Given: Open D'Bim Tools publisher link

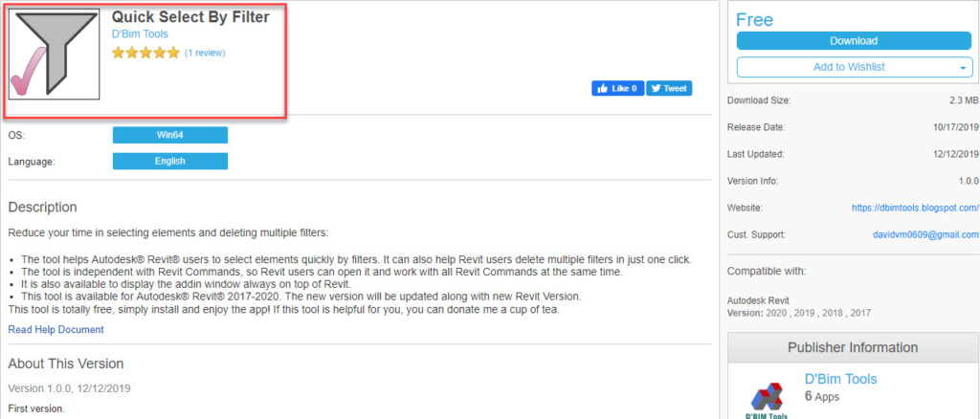Looking at the screenshot, I should coord(840,379).
